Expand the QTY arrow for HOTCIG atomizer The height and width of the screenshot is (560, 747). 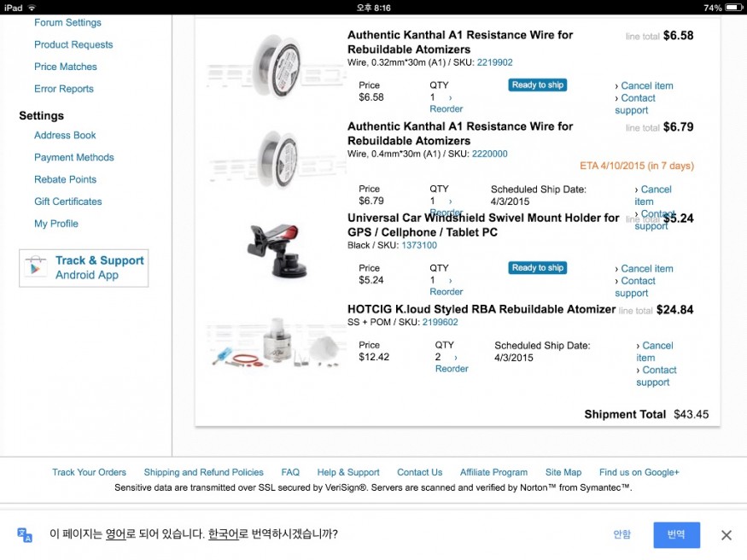pos(456,357)
